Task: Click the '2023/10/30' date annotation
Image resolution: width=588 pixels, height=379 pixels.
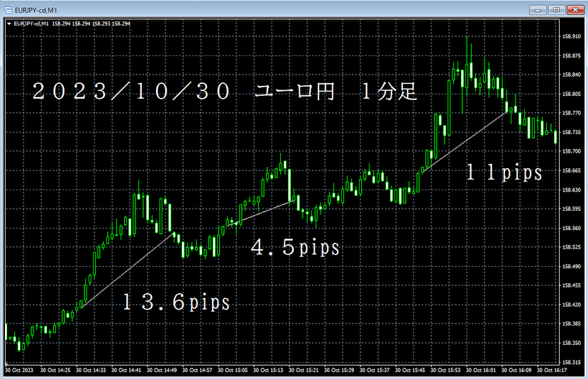Action: tap(132, 91)
